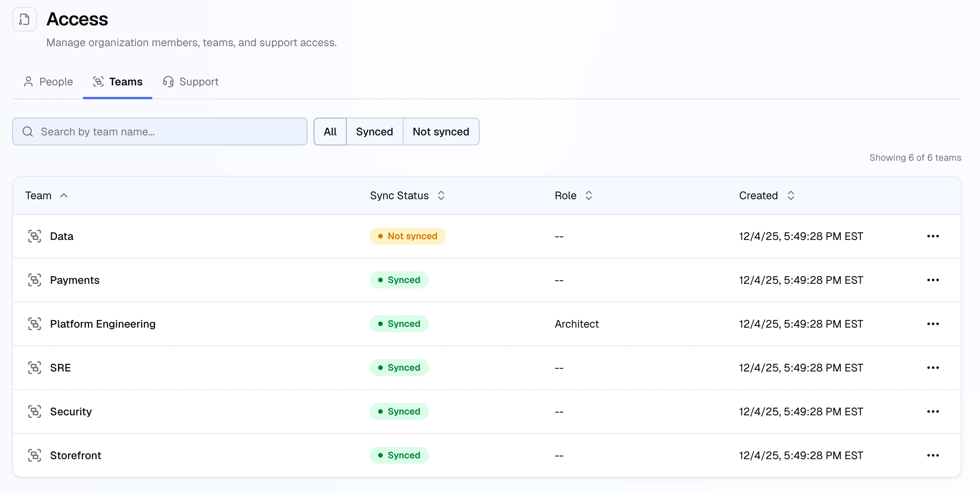Click the magnifier icon in the search box
This screenshot has height=493, width=980.
point(28,132)
